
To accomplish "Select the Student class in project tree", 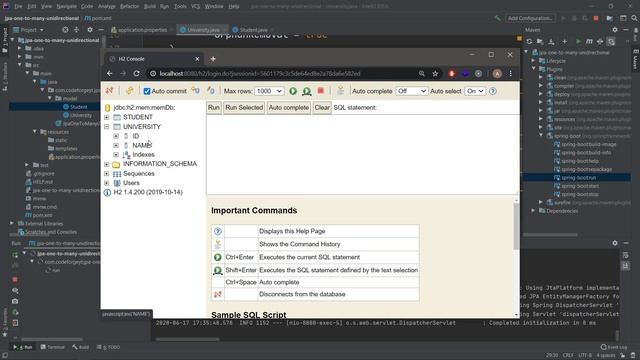I will pos(78,107).
